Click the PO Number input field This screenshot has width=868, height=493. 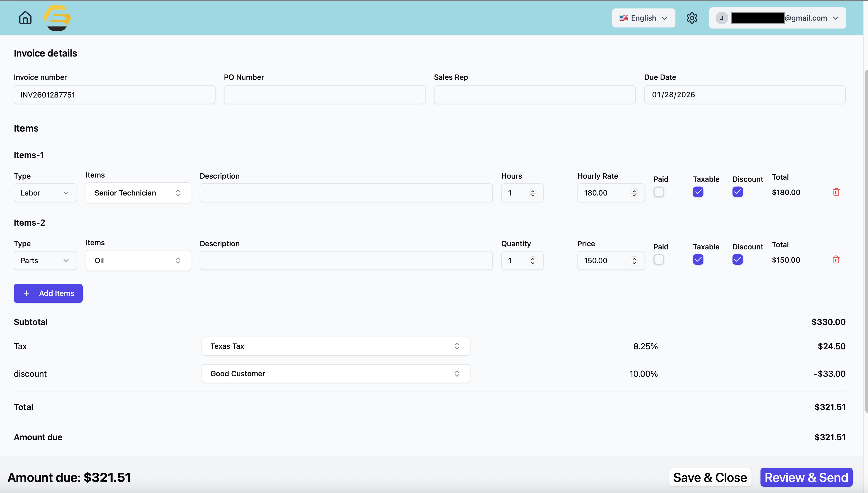[324, 95]
